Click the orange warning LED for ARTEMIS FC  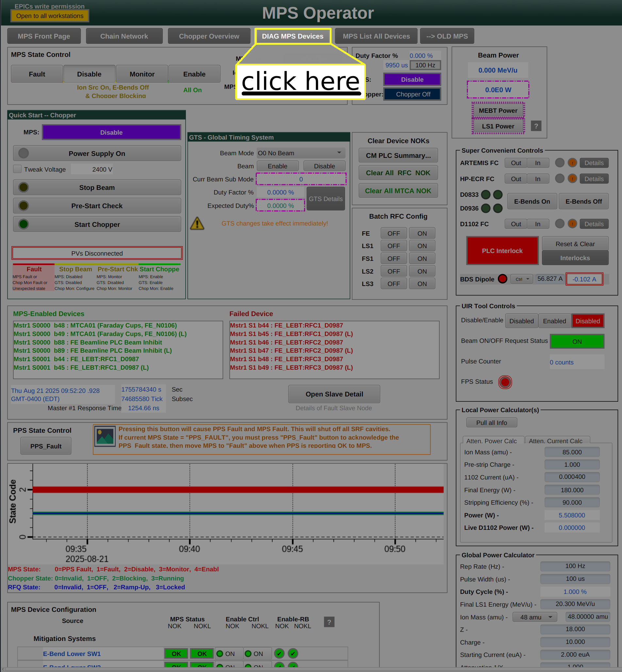click(572, 163)
